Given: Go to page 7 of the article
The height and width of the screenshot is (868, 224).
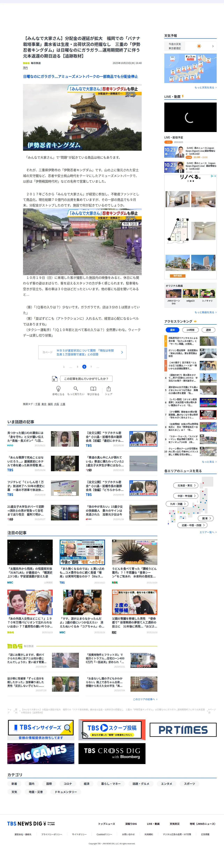Looking at the screenshot, I should click(x=91, y=367).
